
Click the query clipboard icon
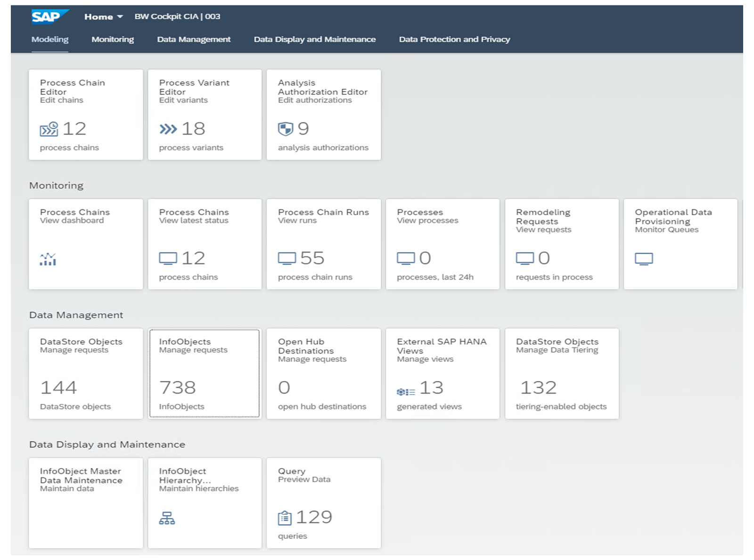click(285, 518)
